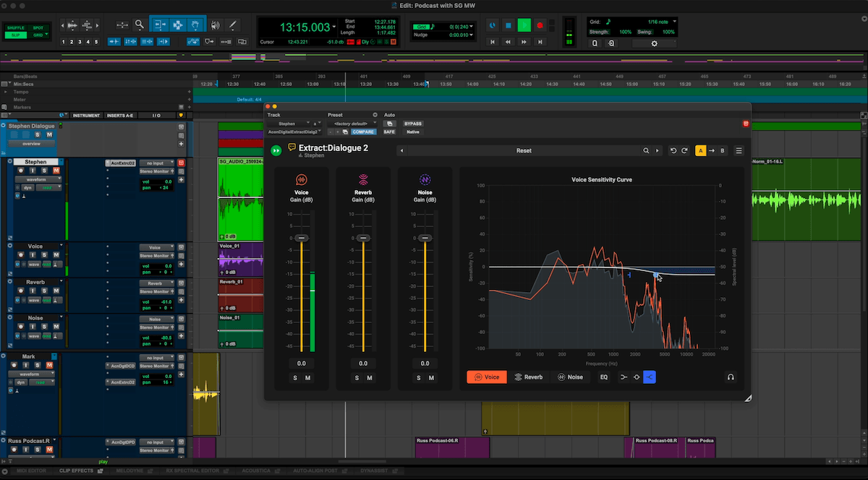This screenshot has width=868, height=480.
Task: Switch to the Noise curve tab
Action: (570, 377)
